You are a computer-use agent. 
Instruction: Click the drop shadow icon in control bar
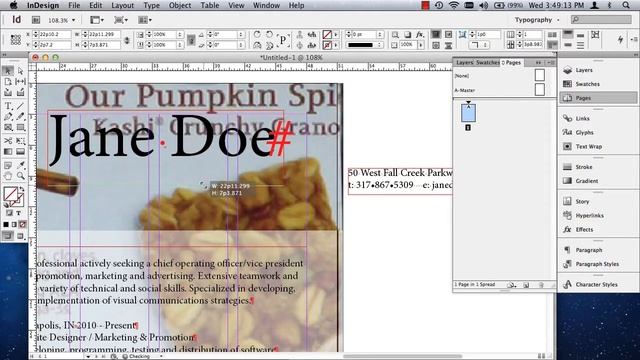pos(407,35)
